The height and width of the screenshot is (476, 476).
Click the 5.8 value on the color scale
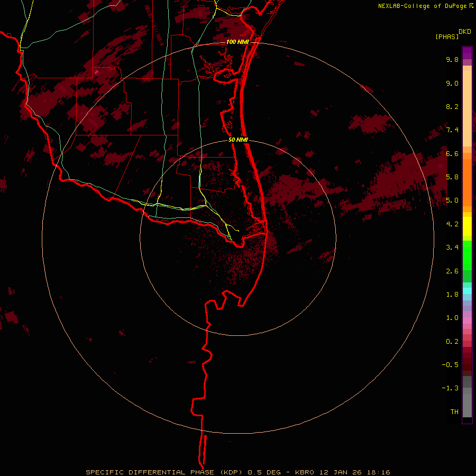[452, 177]
